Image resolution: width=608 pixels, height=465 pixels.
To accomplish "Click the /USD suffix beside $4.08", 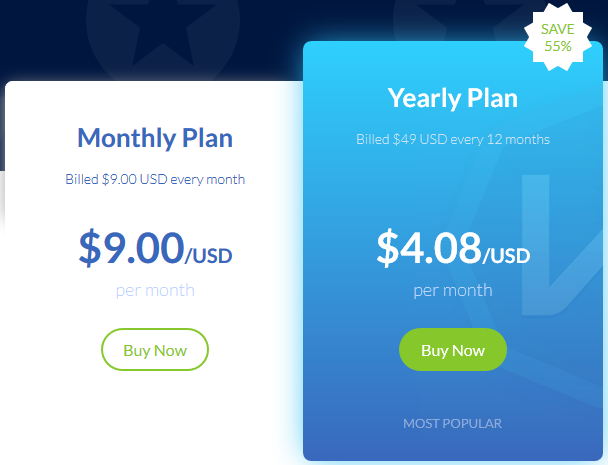I will tap(507, 256).
